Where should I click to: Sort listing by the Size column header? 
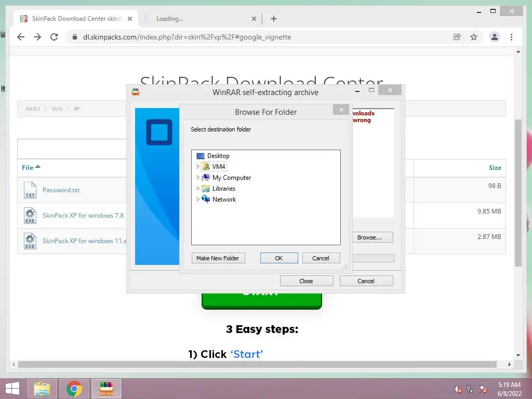click(x=495, y=168)
